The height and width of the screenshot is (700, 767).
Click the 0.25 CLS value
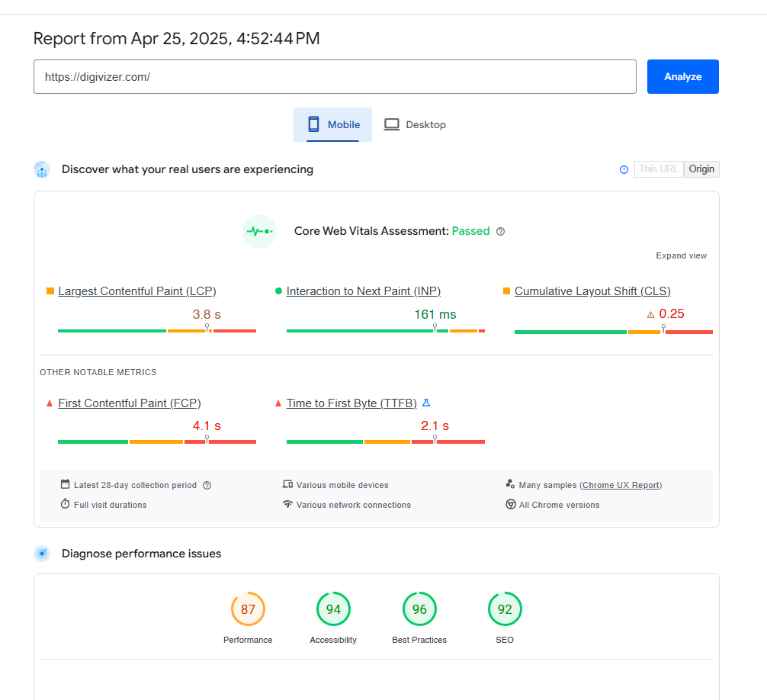[x=672, y=314]
